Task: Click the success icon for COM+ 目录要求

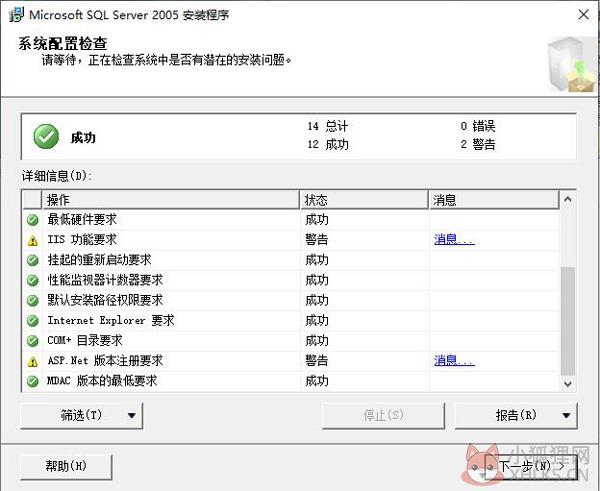Action: coord(33,341)
